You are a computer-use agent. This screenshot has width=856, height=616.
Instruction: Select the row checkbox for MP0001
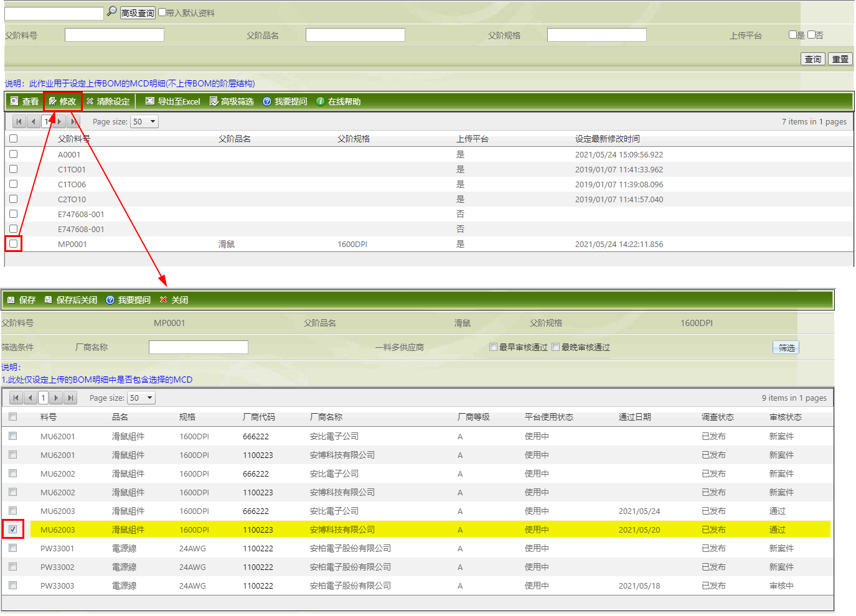[13, 244]
